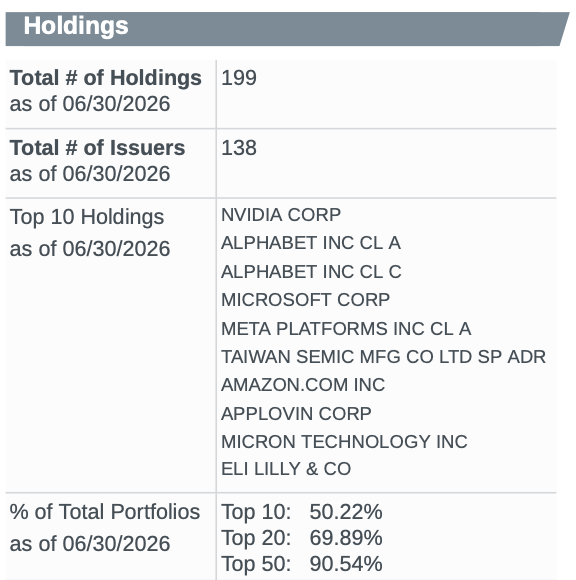Click the Top 20: 69.89% value

tap(302, 537)
